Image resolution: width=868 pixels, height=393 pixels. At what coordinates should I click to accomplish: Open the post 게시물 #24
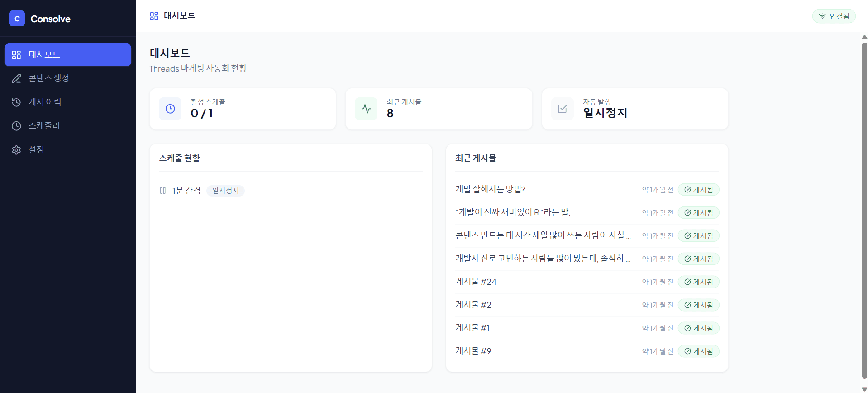[476, 282]
